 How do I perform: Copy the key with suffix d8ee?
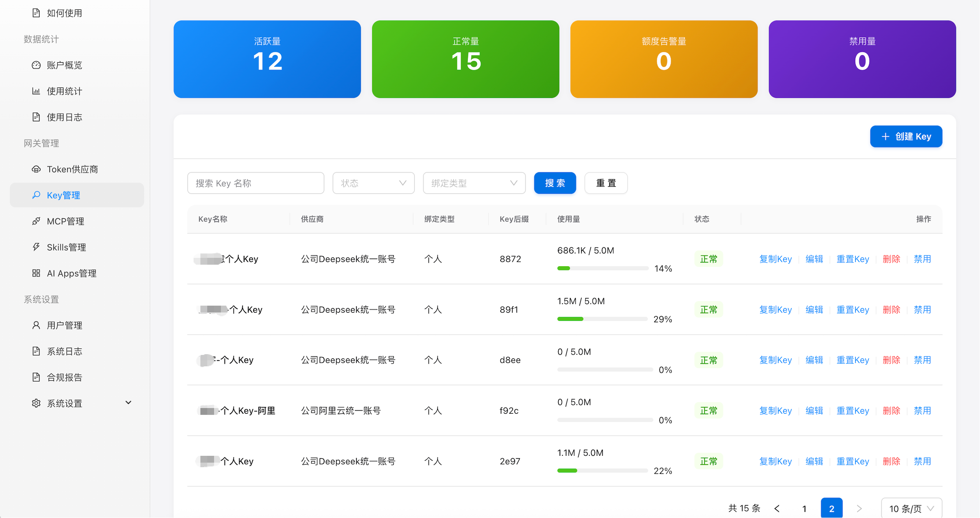pos(775,360)
